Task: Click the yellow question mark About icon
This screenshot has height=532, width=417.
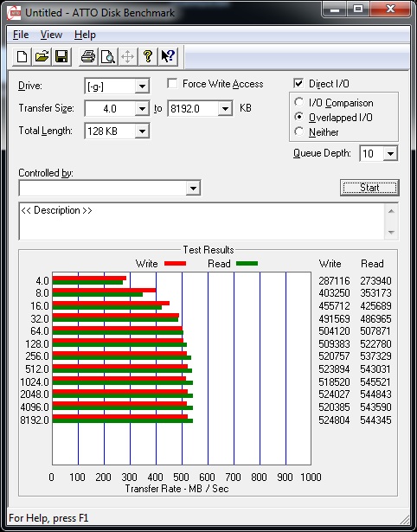Action: tap(148, 56)
